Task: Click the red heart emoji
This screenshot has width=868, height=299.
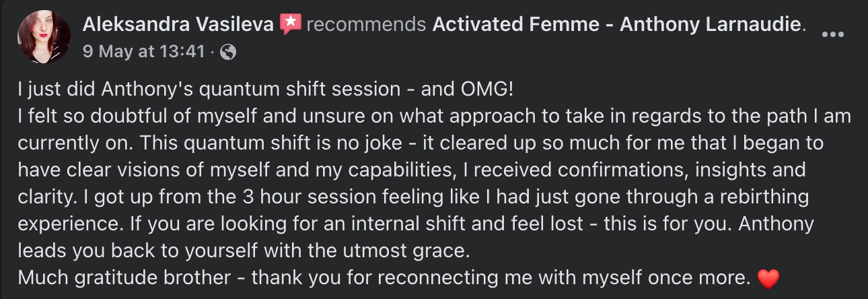Action: pos(767,277)
